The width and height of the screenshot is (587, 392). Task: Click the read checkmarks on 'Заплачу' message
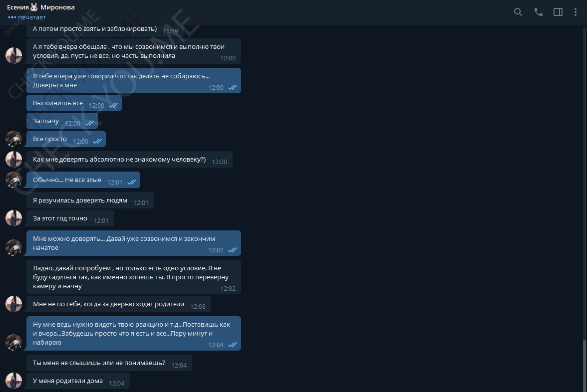click(89, 124)
